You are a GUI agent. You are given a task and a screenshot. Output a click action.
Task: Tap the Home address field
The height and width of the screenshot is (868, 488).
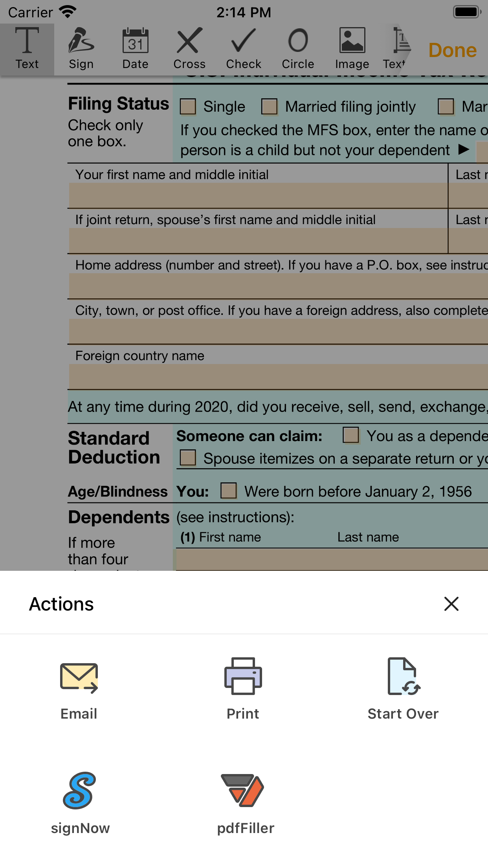[x=279, y=286]
